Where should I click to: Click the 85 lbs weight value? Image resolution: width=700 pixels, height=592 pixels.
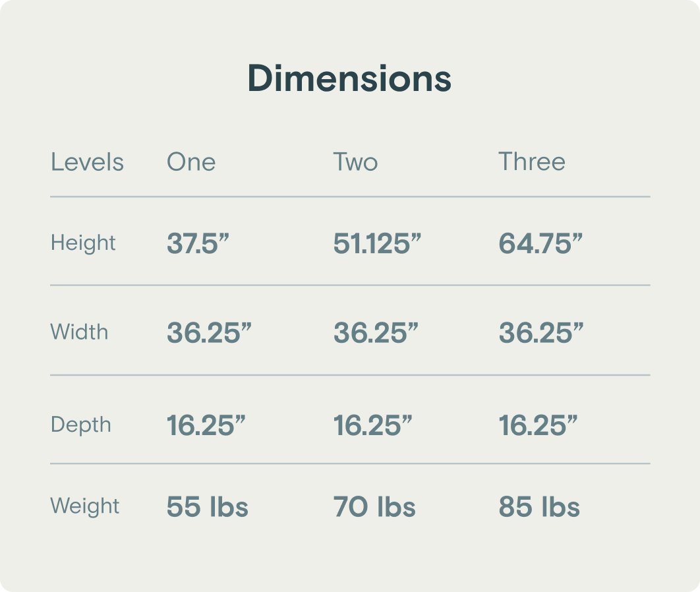click(539, 507)
